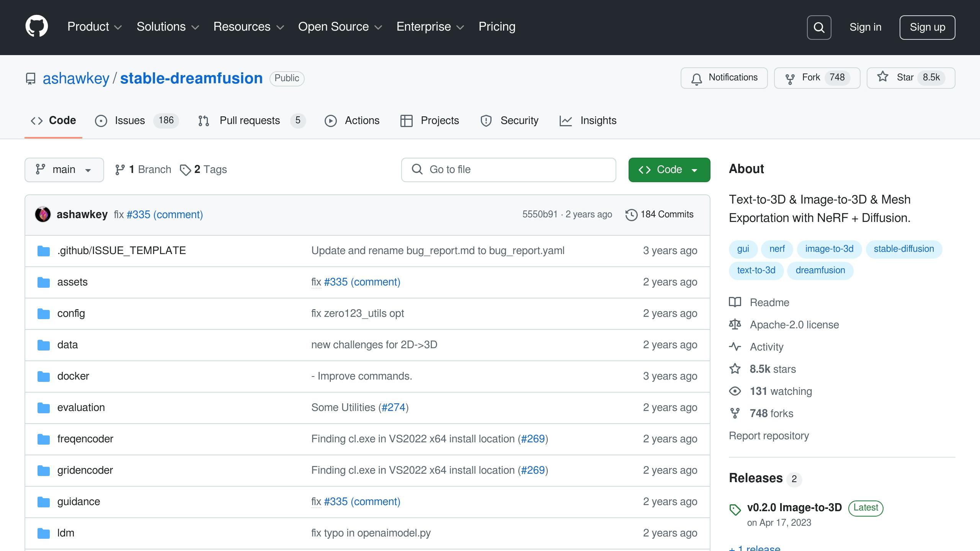Click the docker folder icon
This screenshot has width=980, height=551.
click(x=44, y=377)
